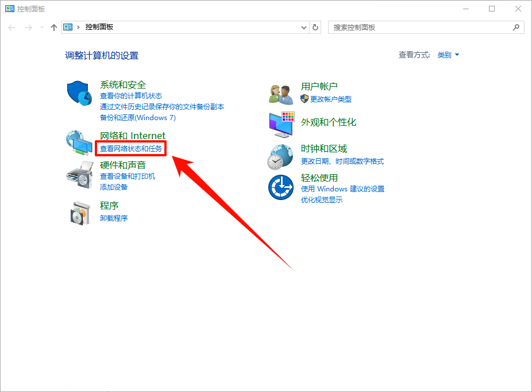Close the Control Panel window
The height and width of the screenshot is (392, 532).
point(518,9)
